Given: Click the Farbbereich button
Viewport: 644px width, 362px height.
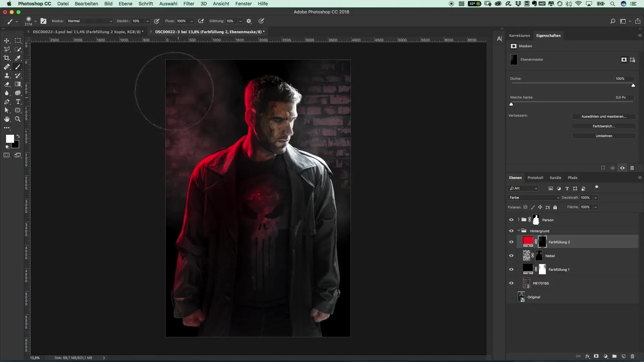Looking at the screenshot, I should click(604, 126).
